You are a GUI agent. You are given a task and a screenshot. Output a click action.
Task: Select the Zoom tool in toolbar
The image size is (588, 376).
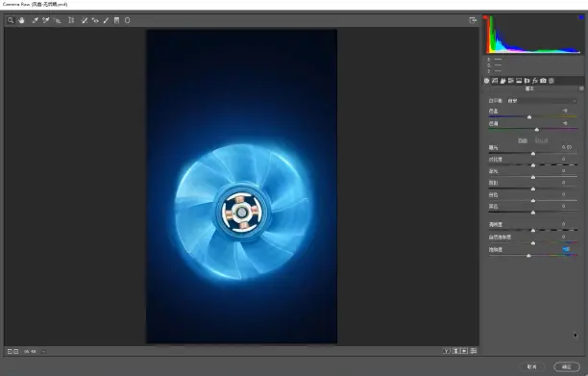pyautogui.click(x=11, y=20)
